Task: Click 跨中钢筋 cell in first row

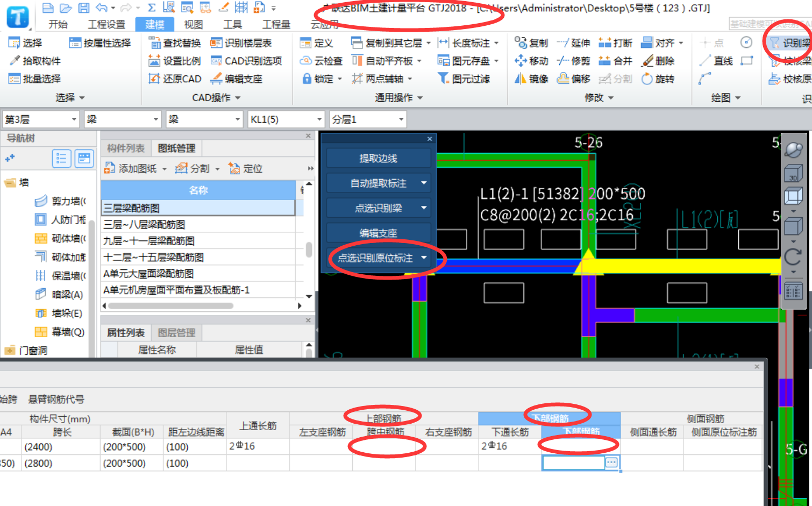Action: click(x=384, y=446)
